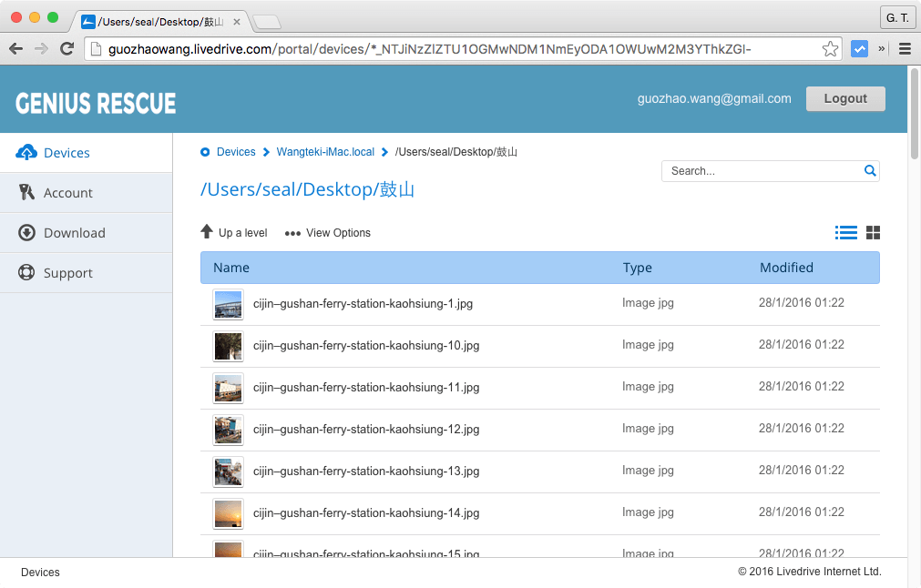The width and height of the screenshot is (921, 588).
Task: Open View Options menu
Action: point(328,233)
